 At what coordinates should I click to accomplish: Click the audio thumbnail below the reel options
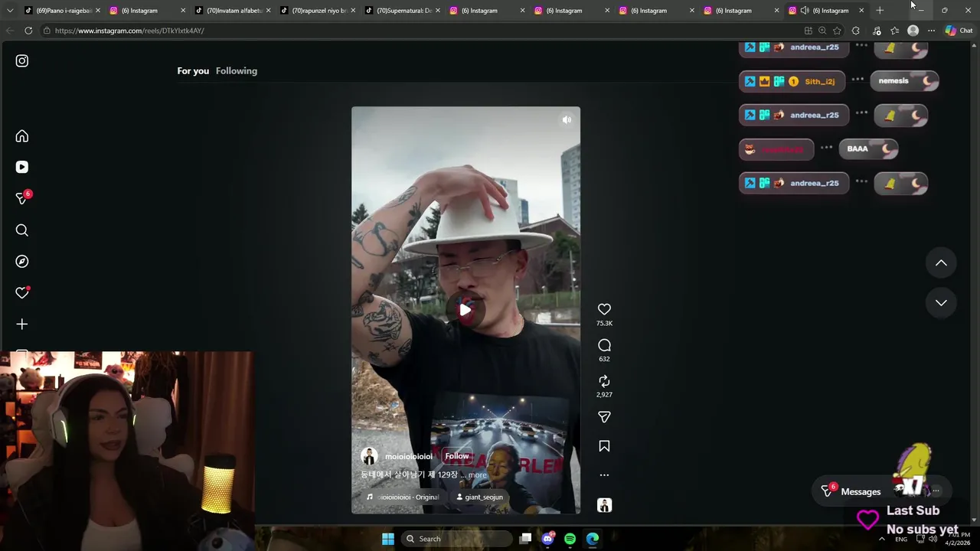(x=604, y=505)
